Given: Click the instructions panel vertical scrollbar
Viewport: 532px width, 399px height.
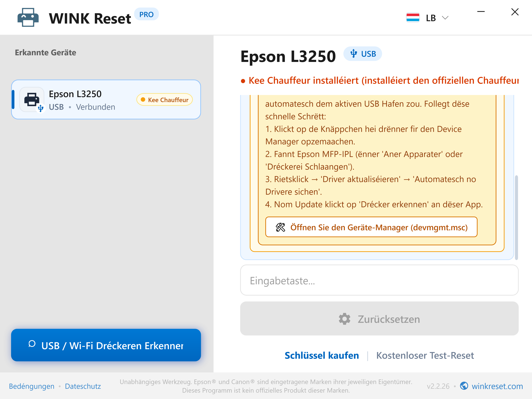Looking at the screenshot, I should click(516, 218).
